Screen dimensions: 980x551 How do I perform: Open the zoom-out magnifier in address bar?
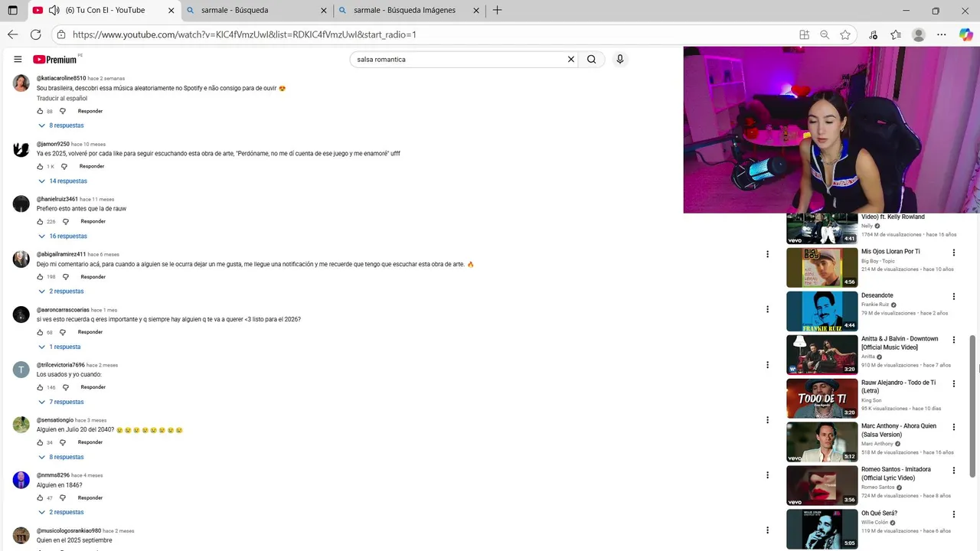(x=825, y=34)
